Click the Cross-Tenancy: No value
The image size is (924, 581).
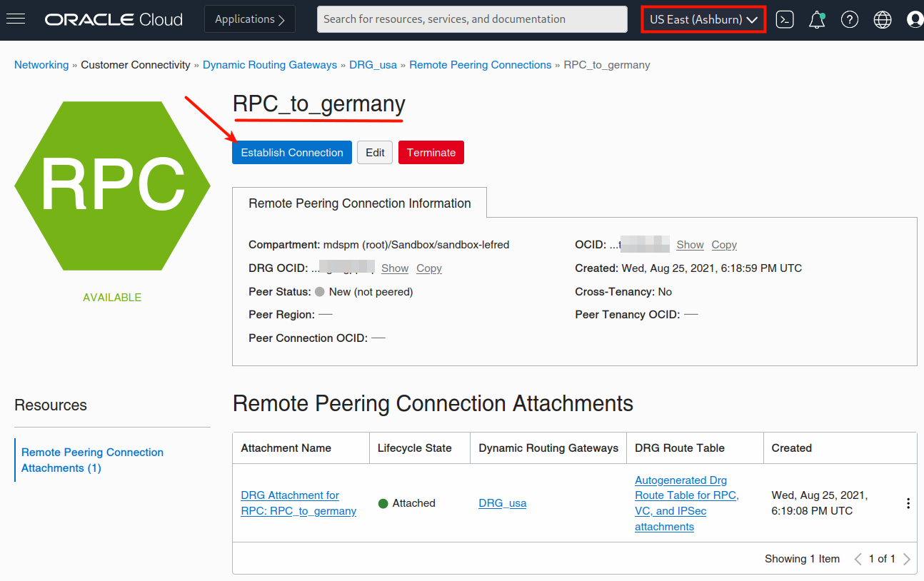[665, 292]
